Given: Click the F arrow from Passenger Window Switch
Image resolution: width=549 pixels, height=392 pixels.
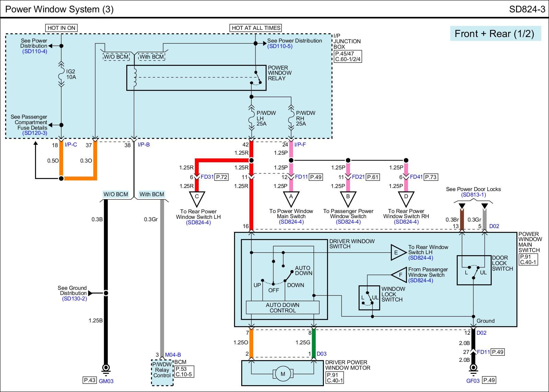Looking at the screenshot, I should click(397, 275).
